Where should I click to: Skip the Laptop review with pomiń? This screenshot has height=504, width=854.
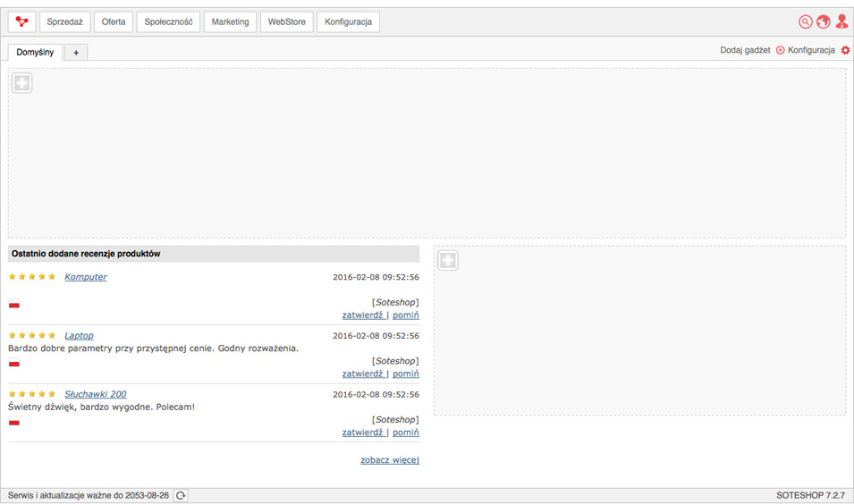tap(406, 374)
